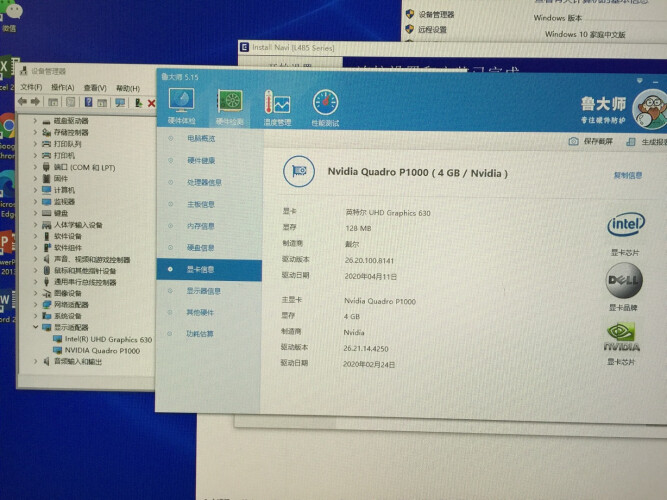Select 硬件健康 in the sidebar
Screen dimensions: 667x500
201,160
